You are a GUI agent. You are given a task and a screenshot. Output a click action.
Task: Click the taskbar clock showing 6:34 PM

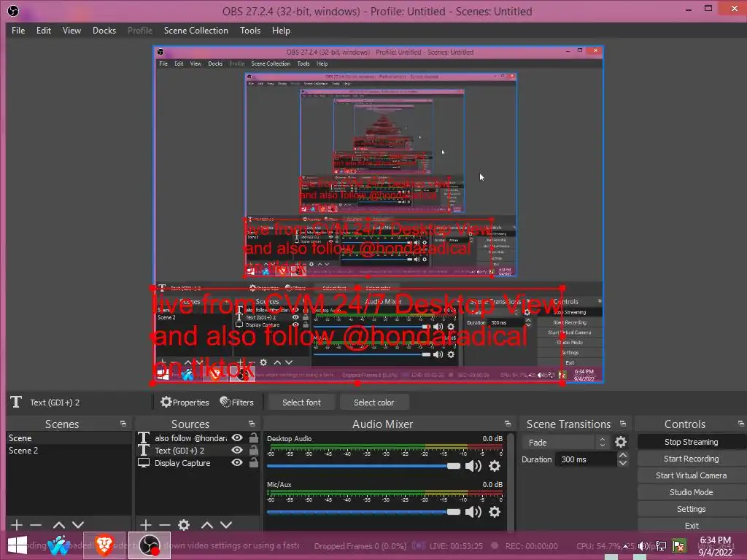tap(715, 545)
